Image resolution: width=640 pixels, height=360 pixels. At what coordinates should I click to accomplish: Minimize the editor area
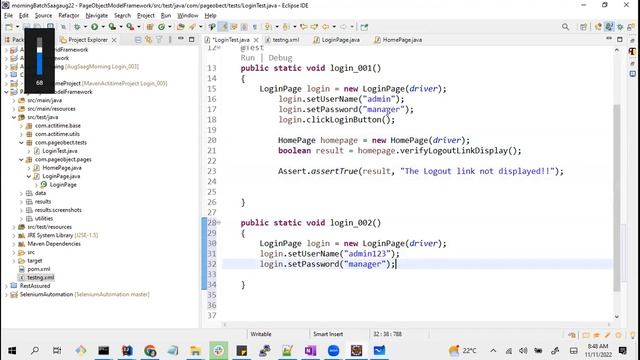click(609, 39)
